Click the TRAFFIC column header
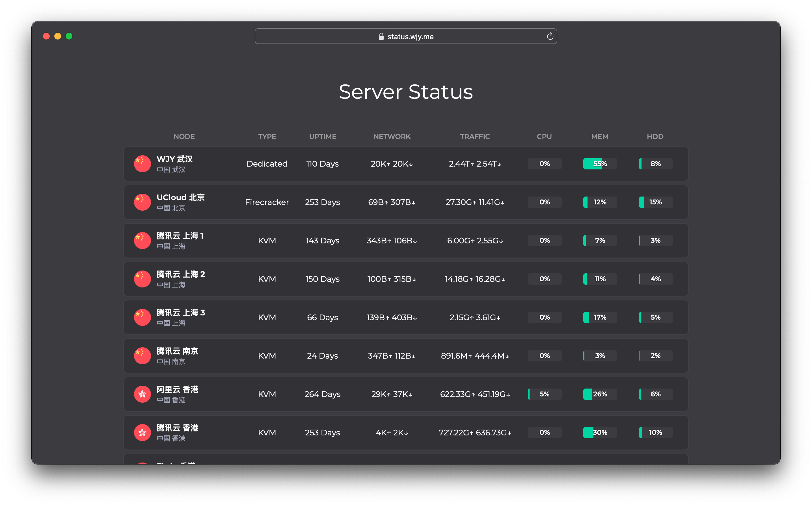 click(475, 137)
